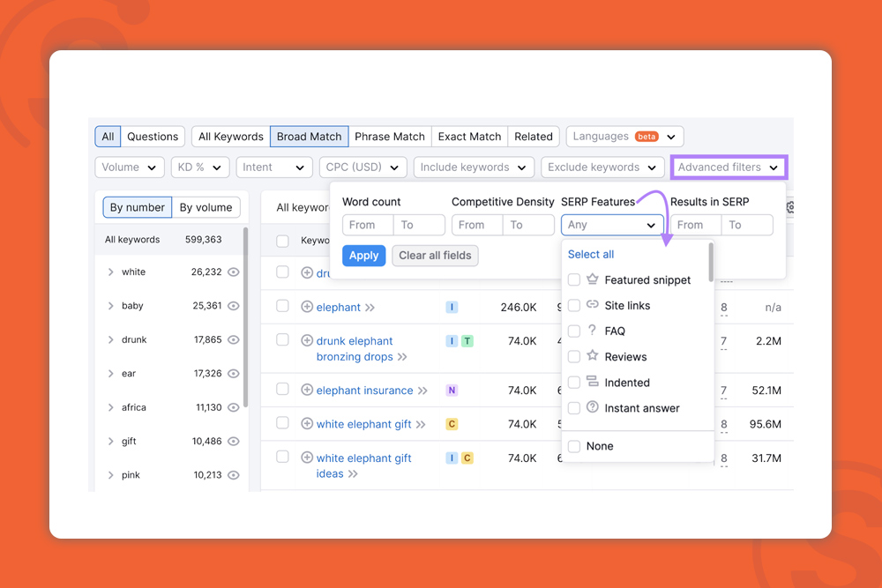
Task: Open the Volume filter dropdown
Action: 130,167
